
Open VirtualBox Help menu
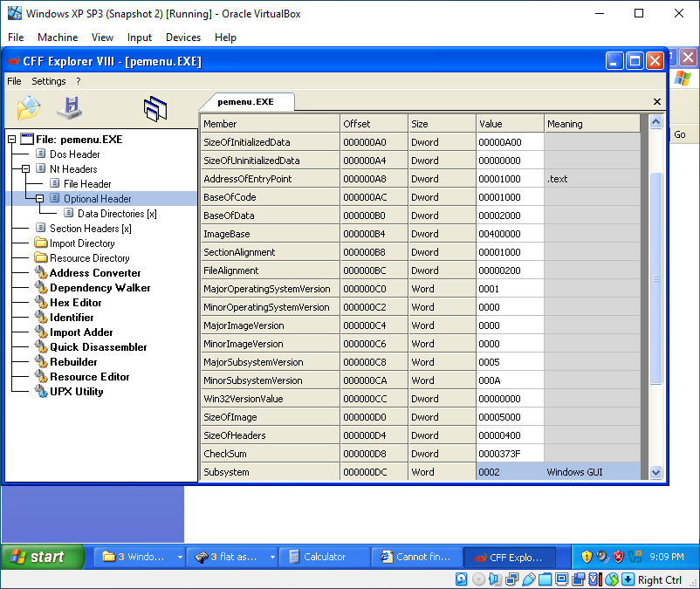click(225, 38)
